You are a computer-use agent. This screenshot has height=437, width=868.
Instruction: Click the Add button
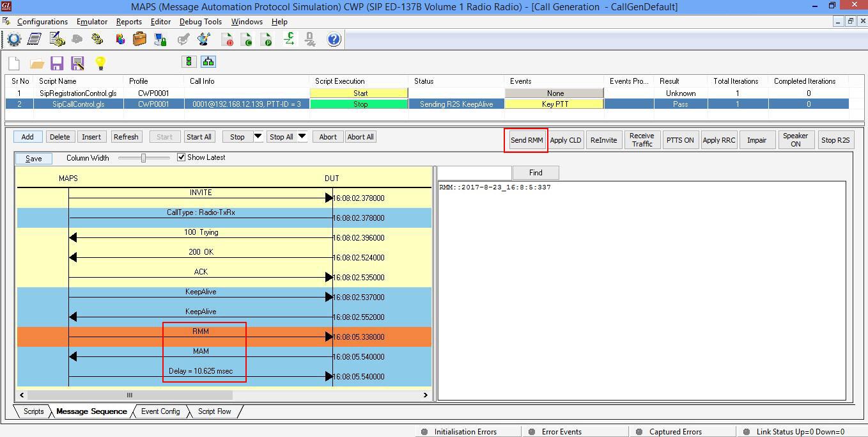tap(27, 137)
